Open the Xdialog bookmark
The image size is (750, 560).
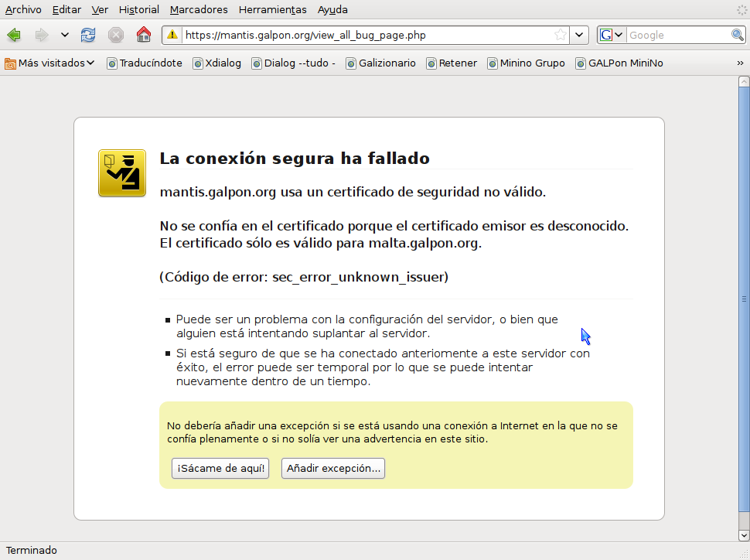(x=216, y=63)
